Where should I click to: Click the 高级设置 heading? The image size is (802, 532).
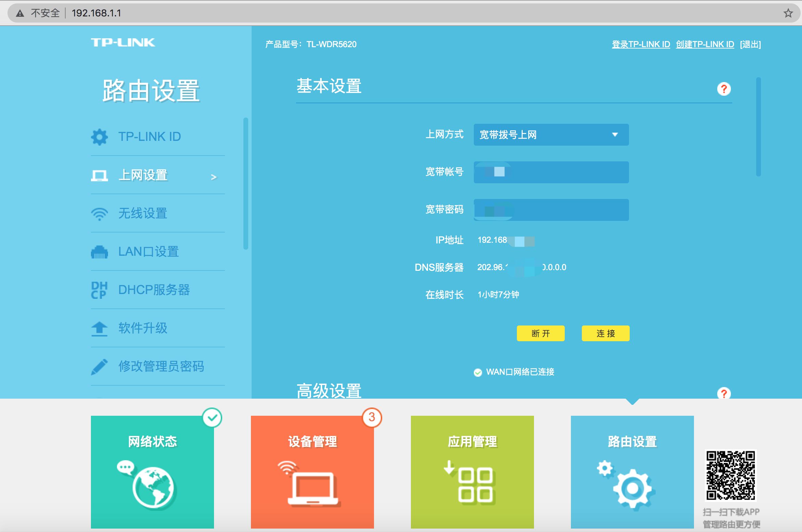[x=329, y=390]
